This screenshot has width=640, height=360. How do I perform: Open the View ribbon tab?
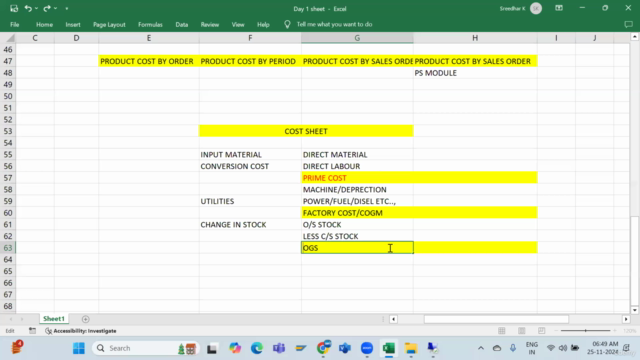click(x=238, y=24)
